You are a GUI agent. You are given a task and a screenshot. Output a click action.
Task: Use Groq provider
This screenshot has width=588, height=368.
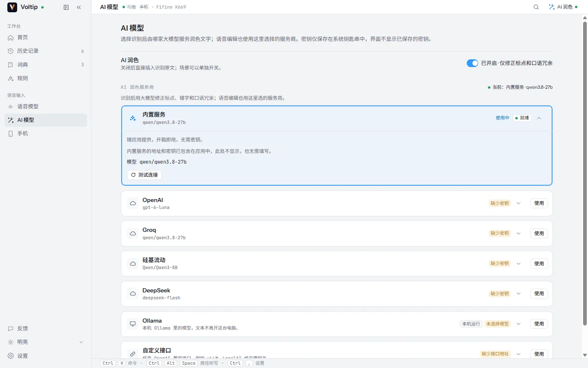(539, 233)
